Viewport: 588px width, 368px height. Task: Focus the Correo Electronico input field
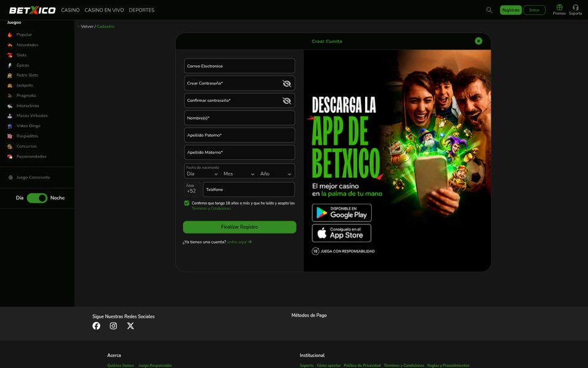pos(239,66)
